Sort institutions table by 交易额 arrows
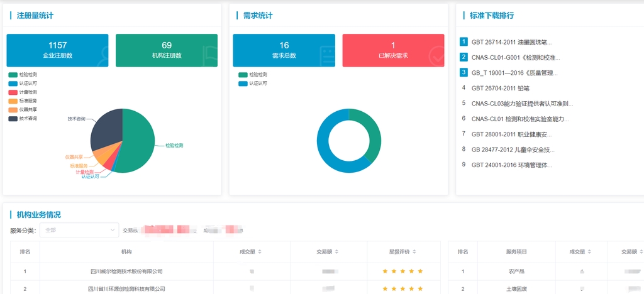Viewport: 644px width, 294px height. click(338, 252)
